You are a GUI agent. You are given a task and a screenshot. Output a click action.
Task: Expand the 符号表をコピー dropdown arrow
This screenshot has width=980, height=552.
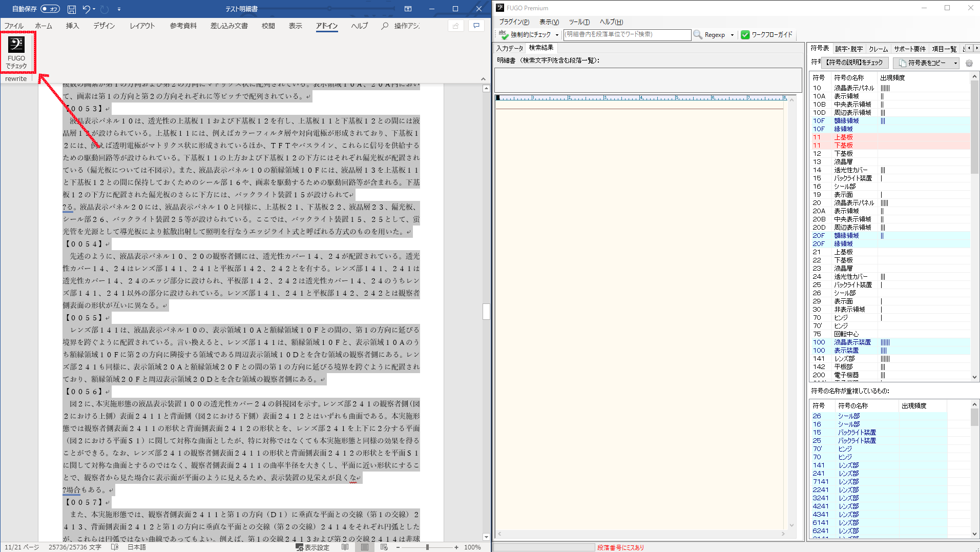955,63
